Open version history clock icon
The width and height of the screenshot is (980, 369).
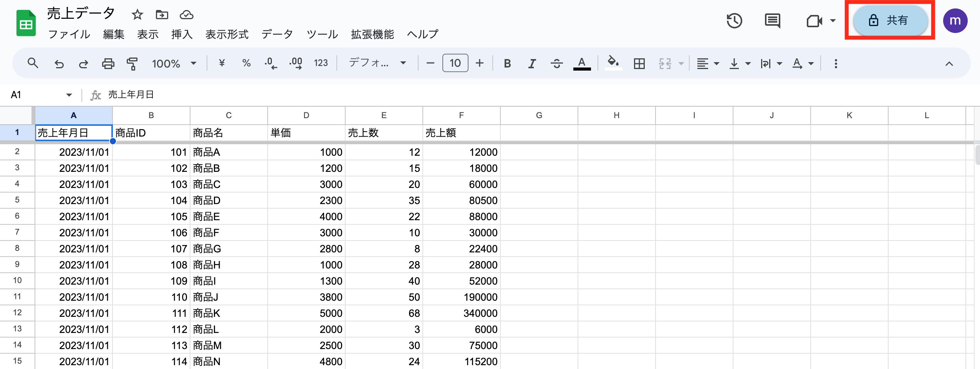click(x=734, y=21)
